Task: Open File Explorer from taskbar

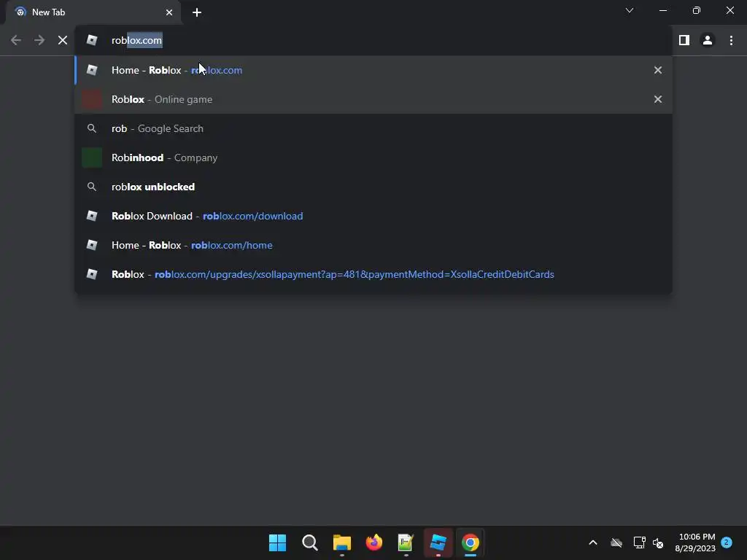Action: pos(341,542)
